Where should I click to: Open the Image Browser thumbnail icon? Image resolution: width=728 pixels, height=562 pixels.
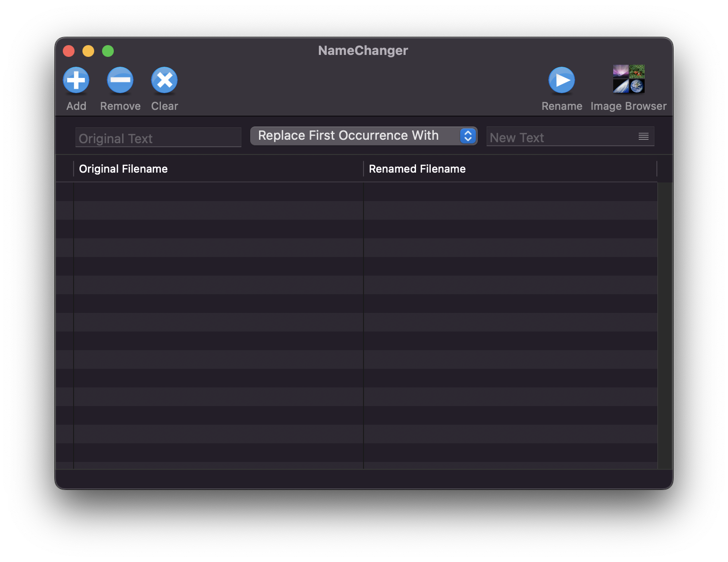click(x=628, y=78)
